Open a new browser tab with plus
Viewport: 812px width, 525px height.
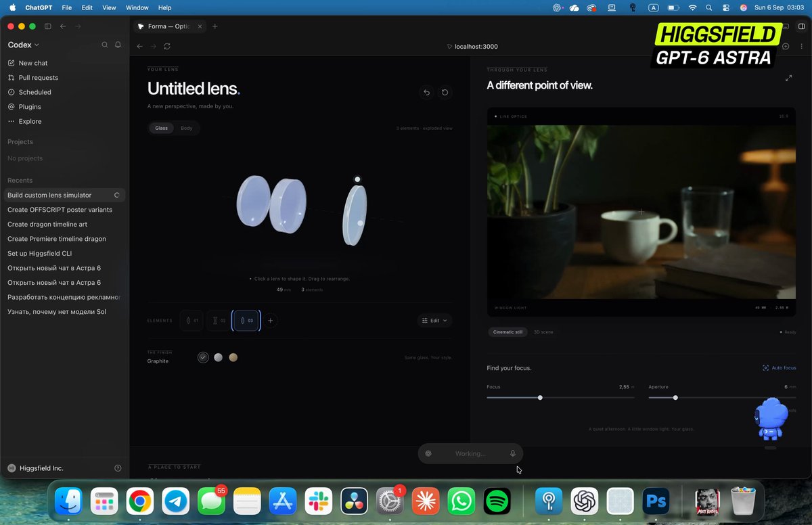215,26
